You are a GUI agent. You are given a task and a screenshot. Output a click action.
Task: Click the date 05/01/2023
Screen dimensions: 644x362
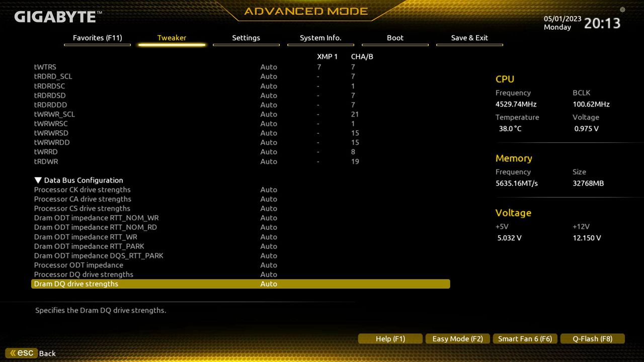(562, 19)
